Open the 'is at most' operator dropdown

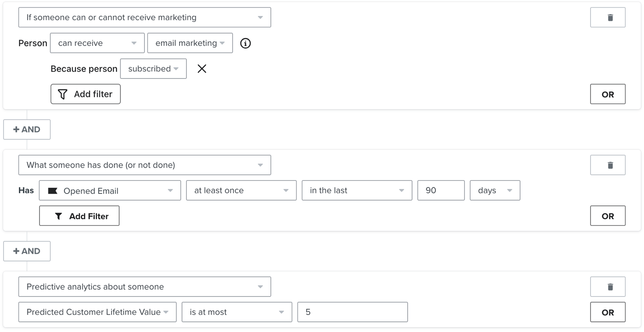point(237,312)
